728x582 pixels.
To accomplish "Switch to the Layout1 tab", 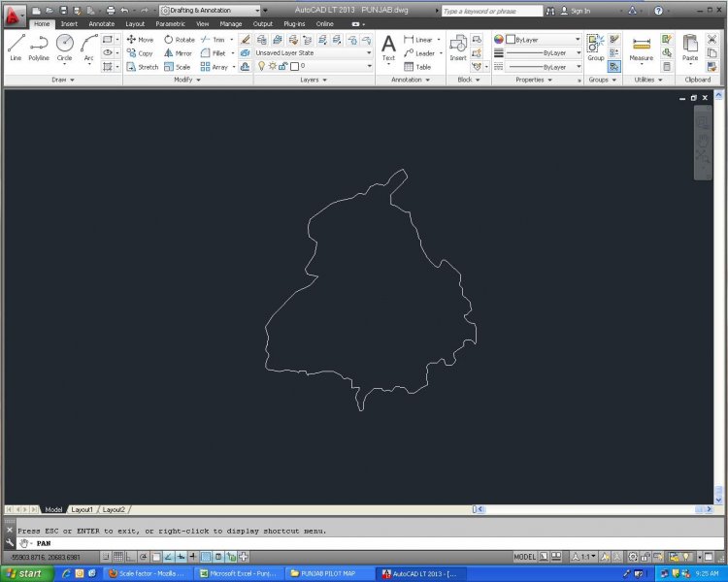I will 82,509.
